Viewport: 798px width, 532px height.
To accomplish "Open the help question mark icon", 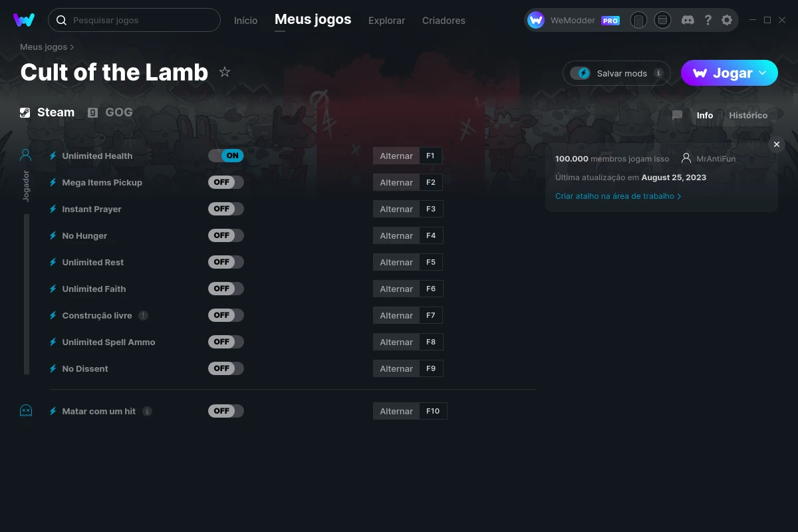I will [708, 20].
